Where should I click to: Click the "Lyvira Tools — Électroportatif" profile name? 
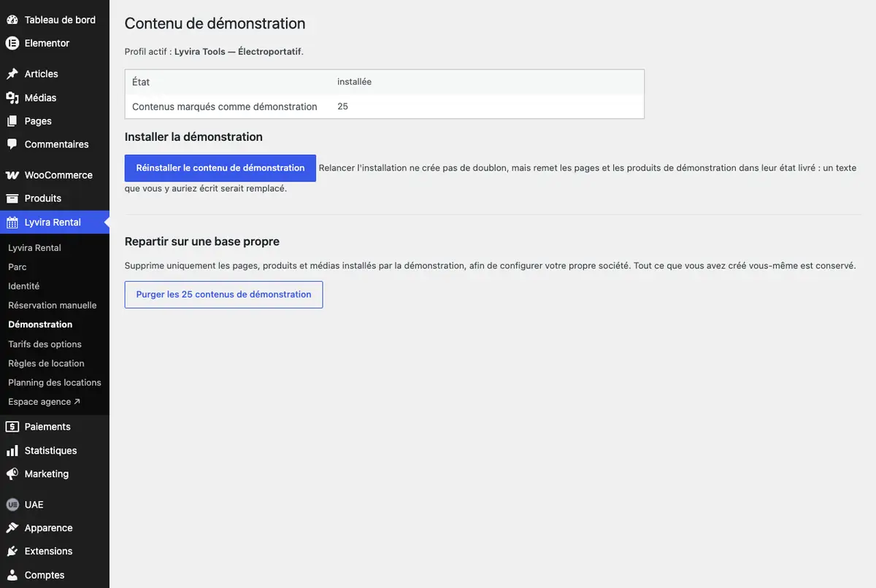(x=238, y=52)
